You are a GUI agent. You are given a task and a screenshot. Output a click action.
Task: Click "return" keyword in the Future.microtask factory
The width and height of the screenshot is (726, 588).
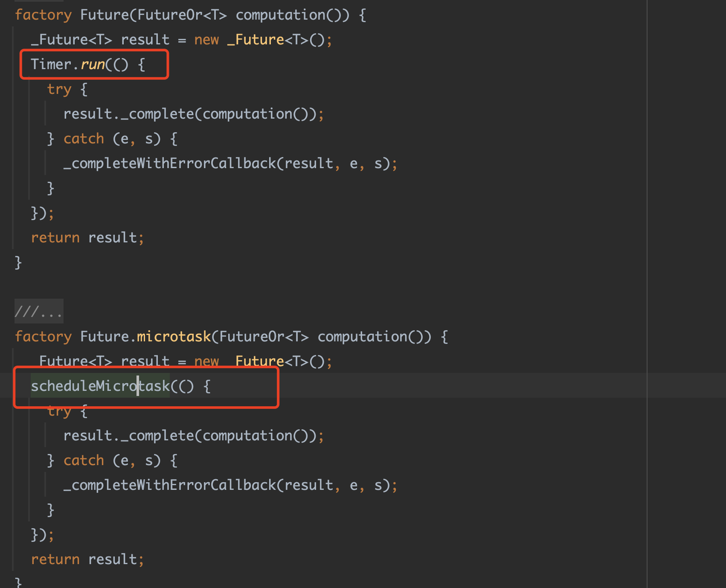coord(55,559)
